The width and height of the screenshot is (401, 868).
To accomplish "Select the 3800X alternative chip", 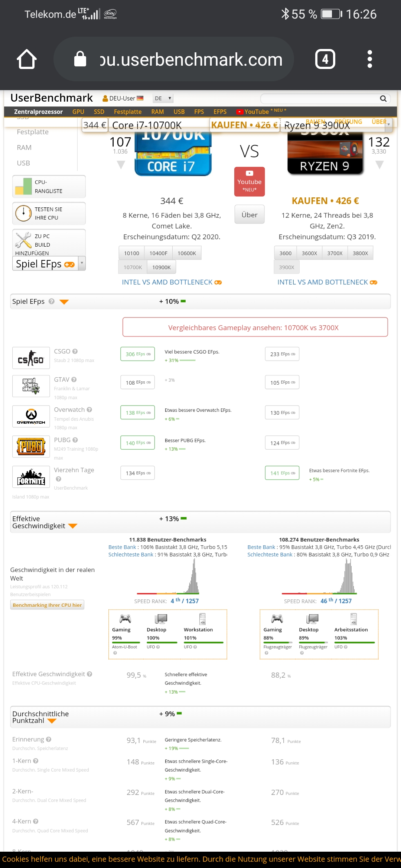I will [x=360, y=253].
